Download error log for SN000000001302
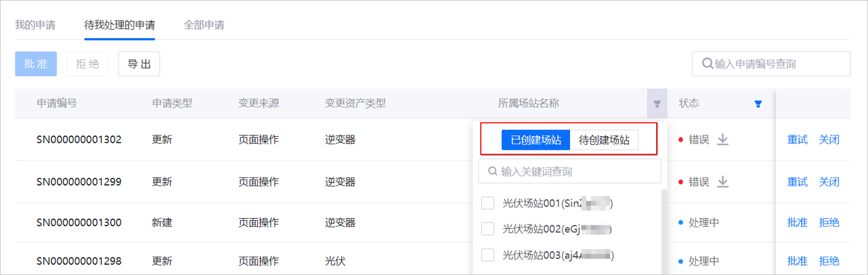 click(x=722, y=140)
